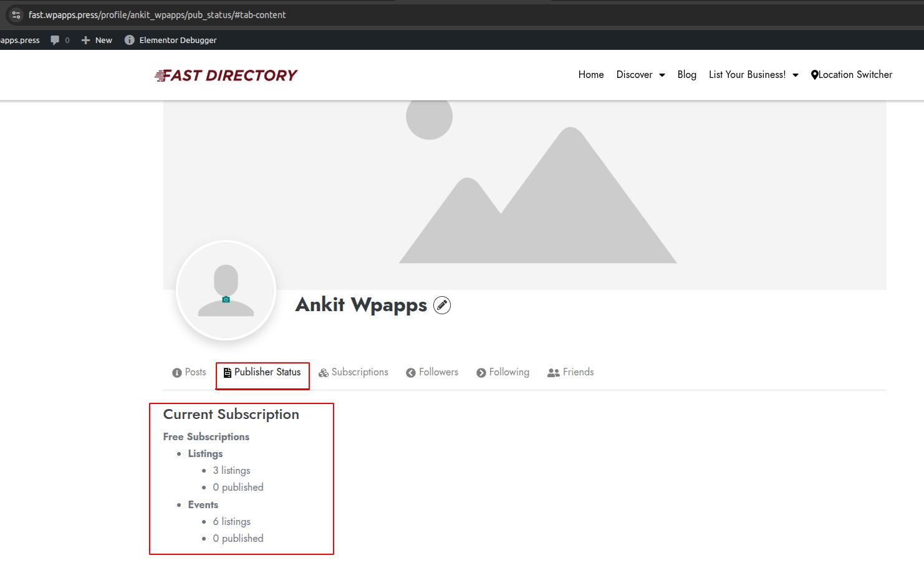Switch to the Subscriptions tab
Image resolution: width=924 pixels, height=578 pixels.
(354, 372)
